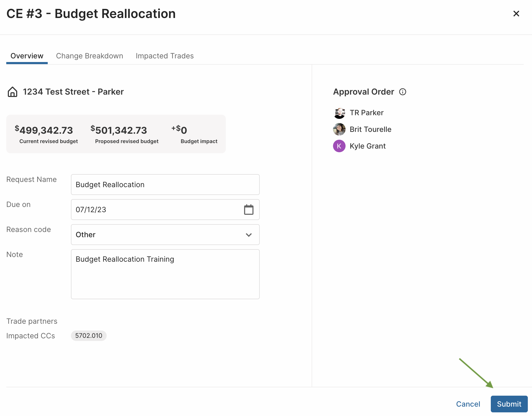Click the Approval Order info icon
This screenshot has width=532, height=416.
click(x=403, y=92)
